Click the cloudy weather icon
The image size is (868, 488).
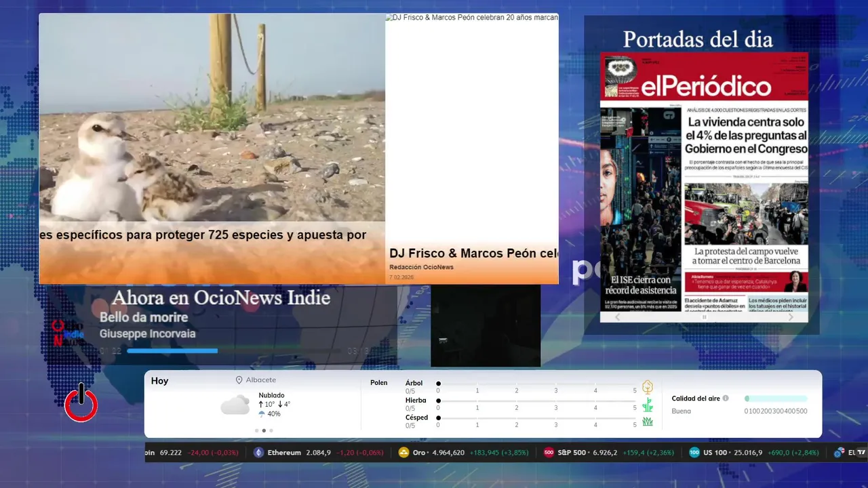235,405
